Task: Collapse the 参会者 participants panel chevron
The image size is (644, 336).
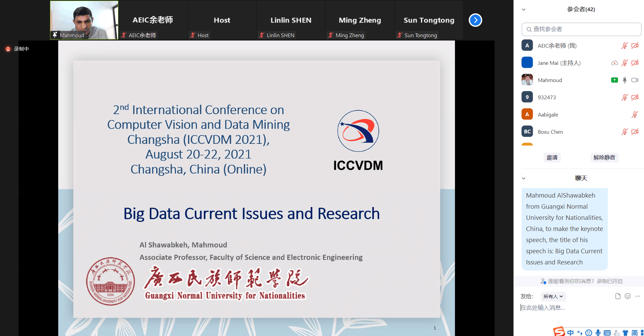Action: click(524, 9)
